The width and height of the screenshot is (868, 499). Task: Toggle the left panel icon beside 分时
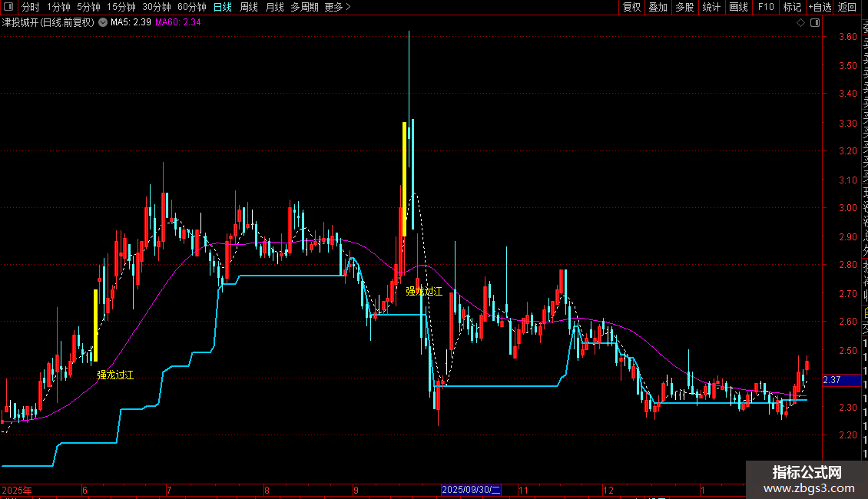coord(8,7)
